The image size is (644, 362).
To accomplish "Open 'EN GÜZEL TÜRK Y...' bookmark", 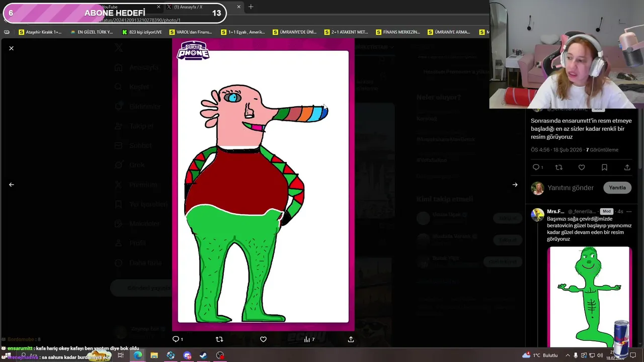I will point(92,32).
